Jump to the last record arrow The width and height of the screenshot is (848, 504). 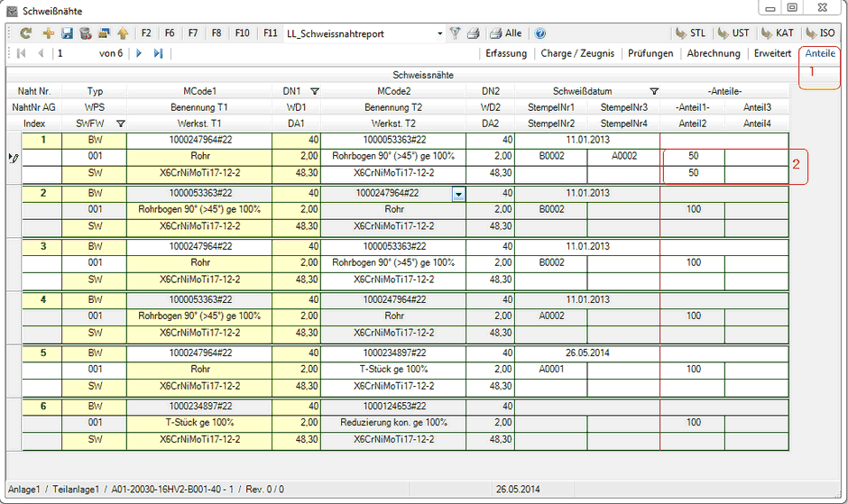tap(158, 53)
